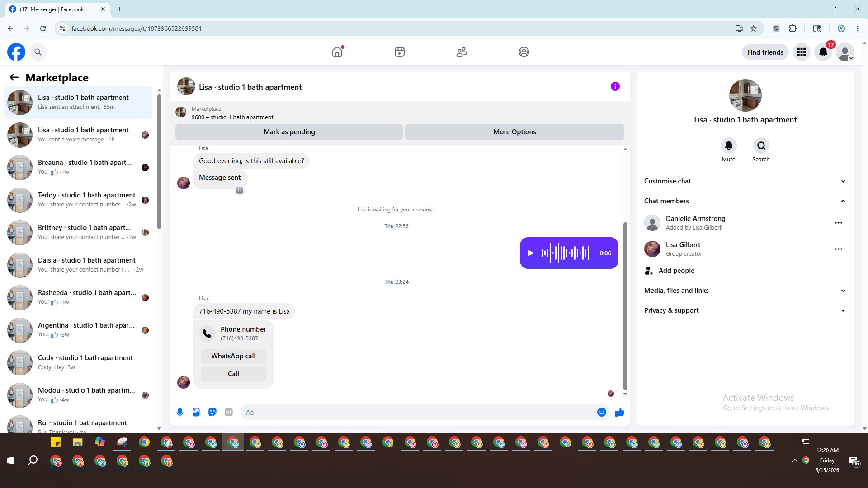This screenshot has height=488, width=868.
Task: Add people to the chat
Action: [x=745, y=271]
